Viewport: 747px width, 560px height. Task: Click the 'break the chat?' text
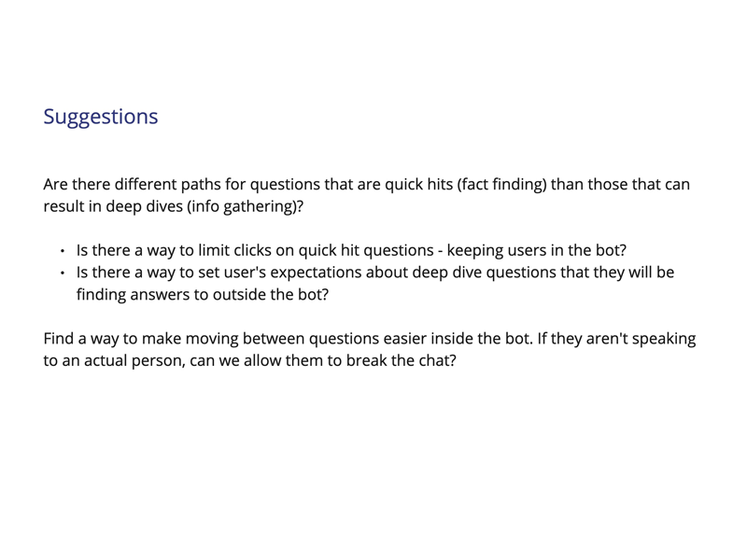coord(402,361)
